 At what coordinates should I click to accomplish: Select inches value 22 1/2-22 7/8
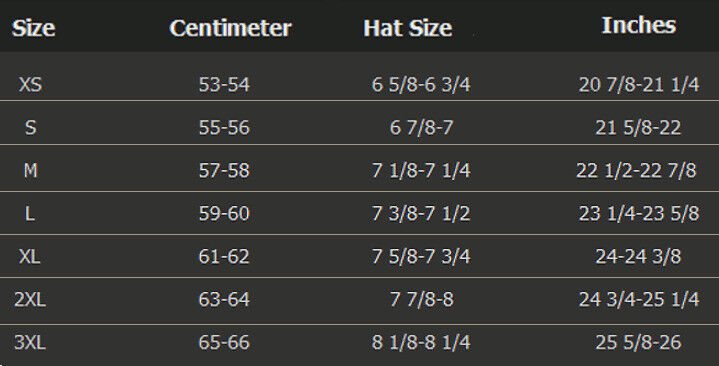click(636, 171)
